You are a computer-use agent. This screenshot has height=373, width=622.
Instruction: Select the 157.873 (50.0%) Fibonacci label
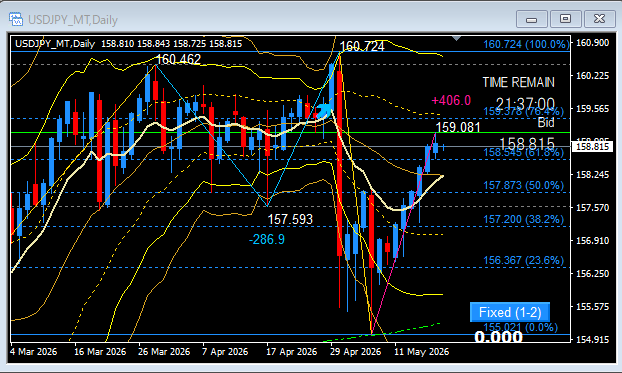coord(523,185)
